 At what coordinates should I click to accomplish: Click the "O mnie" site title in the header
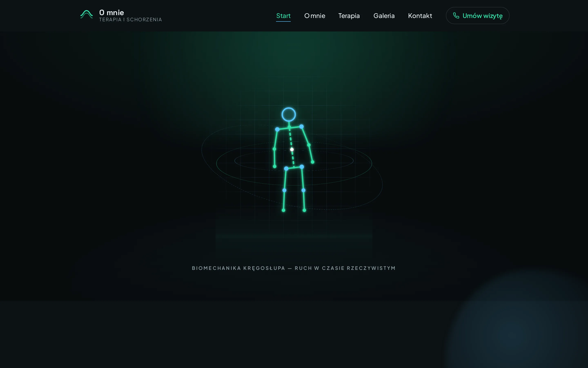pos(111,12)
